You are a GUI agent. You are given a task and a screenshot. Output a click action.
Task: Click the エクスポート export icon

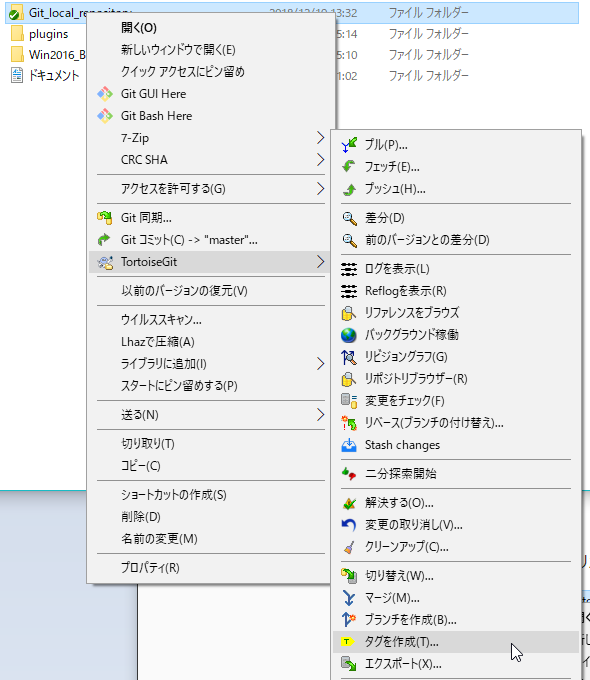(x=349, y=664)
